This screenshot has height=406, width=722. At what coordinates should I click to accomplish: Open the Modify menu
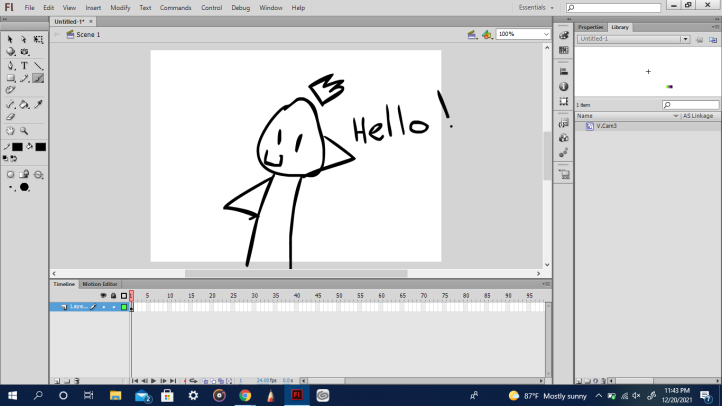[x=120, y=7]
